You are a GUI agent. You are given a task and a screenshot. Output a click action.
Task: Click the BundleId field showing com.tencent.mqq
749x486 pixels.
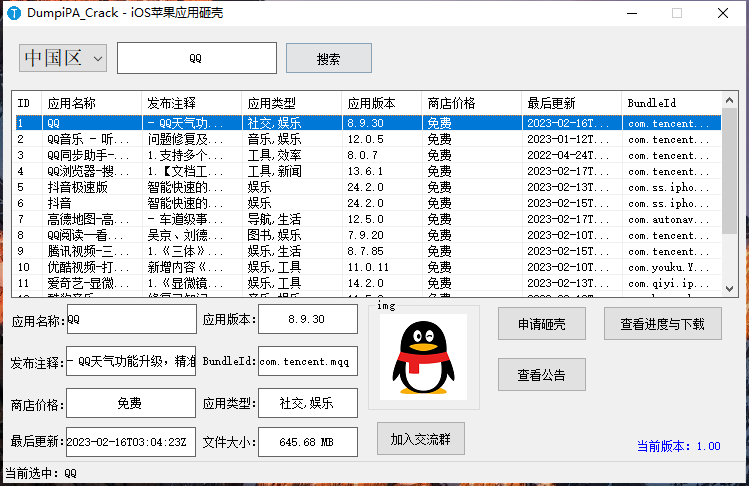308,361
